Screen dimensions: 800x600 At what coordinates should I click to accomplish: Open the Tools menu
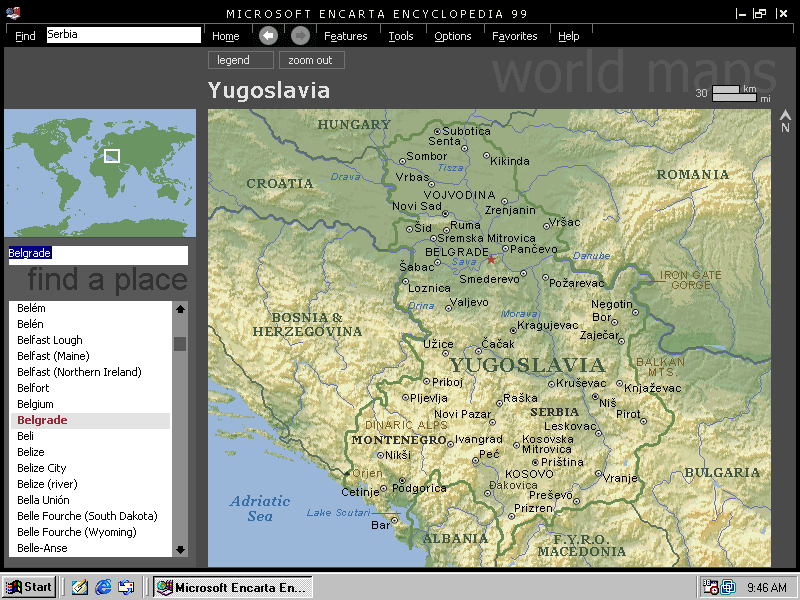(x=401, y=36)
